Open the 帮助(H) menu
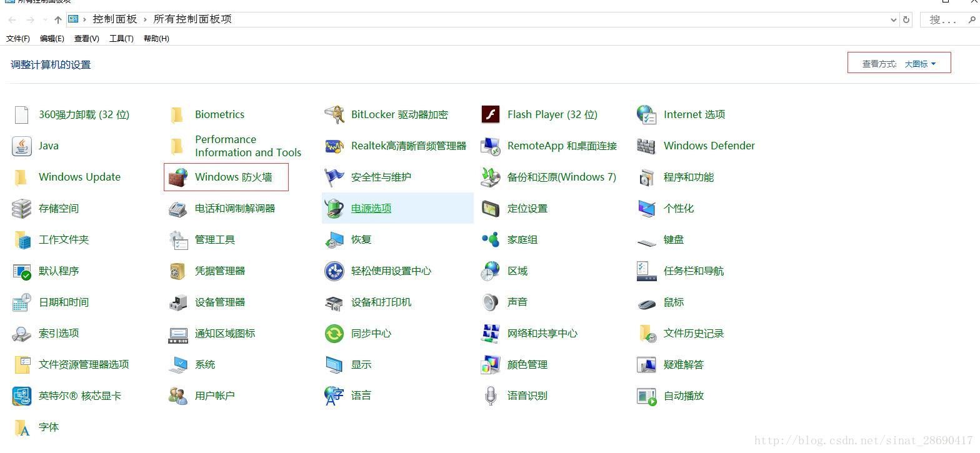980x453 pixels. (x=156, y=38)
